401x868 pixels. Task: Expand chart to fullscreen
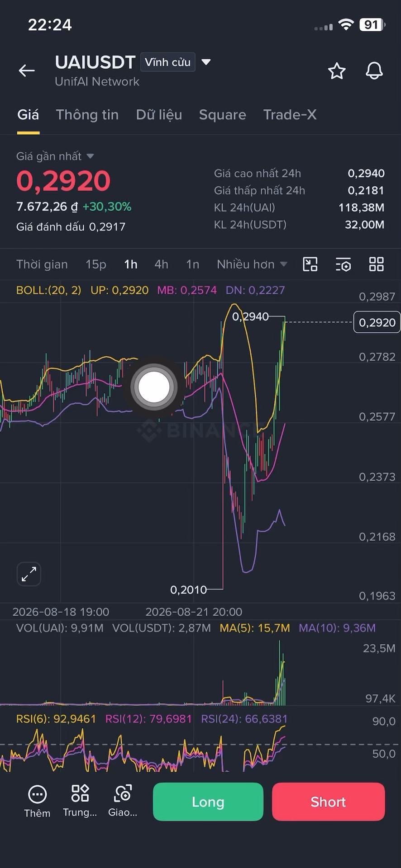[29, 574]
